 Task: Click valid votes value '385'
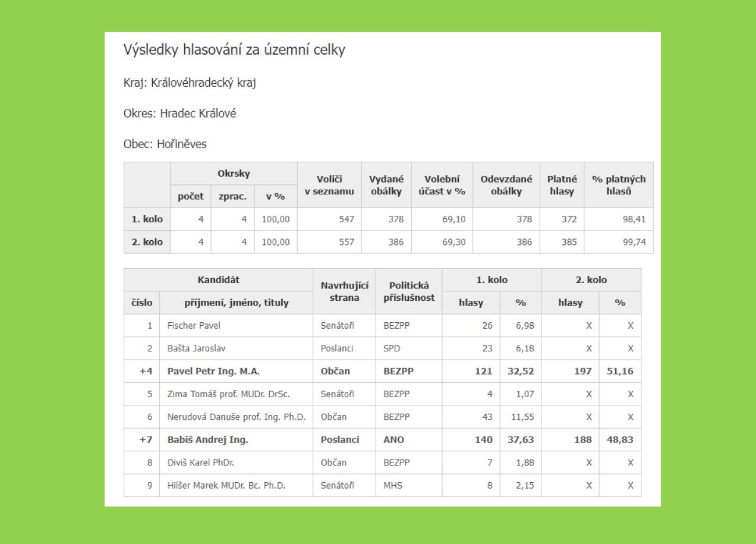pos(569,242)
